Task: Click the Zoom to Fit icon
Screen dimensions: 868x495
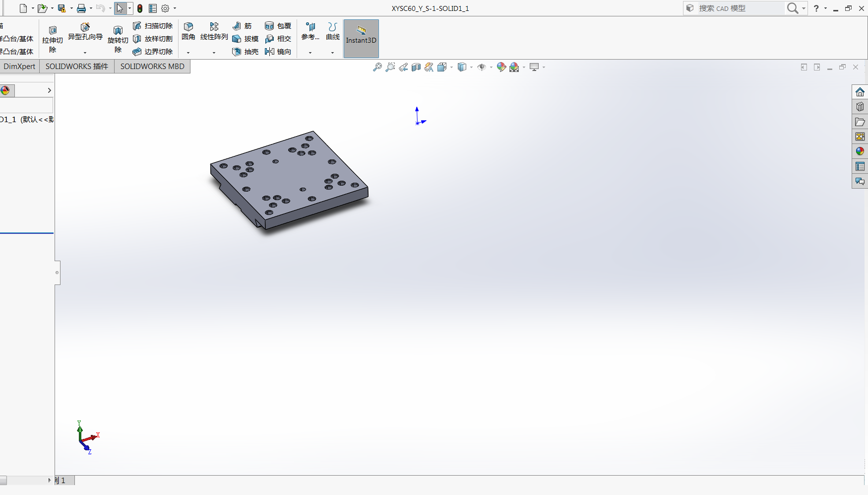Action: point(377,67)
